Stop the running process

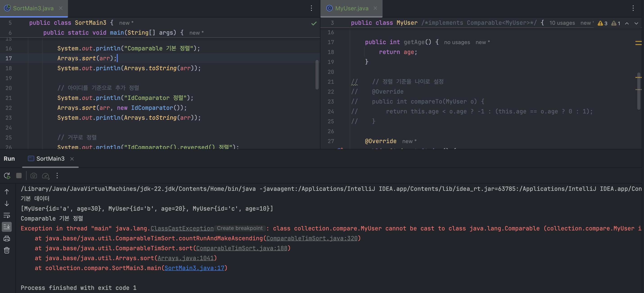(x=19, y=176)
